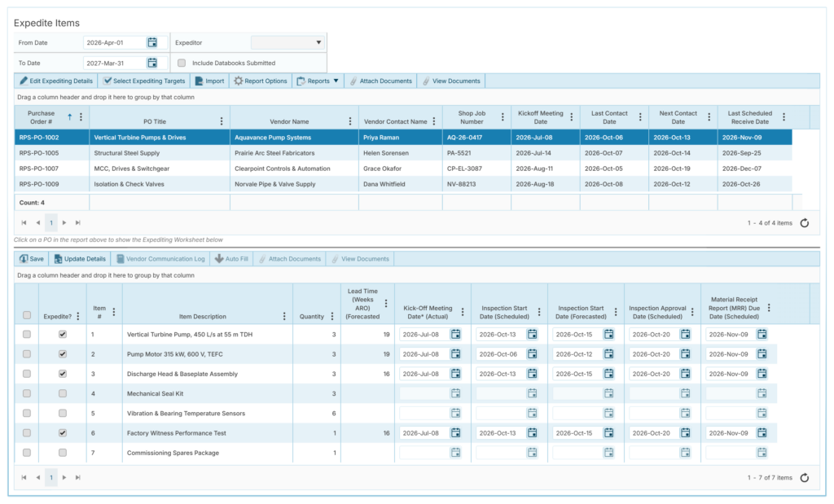Click Import in the toolbar

(x=209, y=81)
